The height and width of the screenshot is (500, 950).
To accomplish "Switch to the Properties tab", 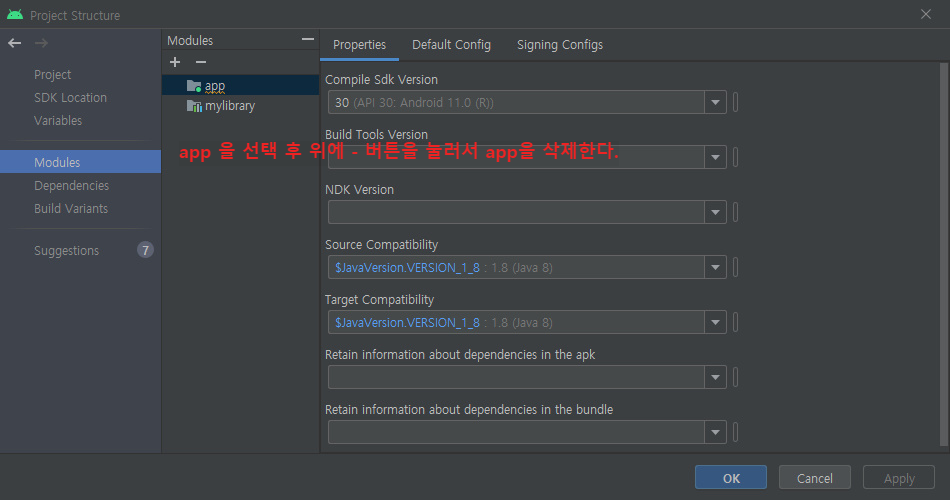I will pos(359,45).
